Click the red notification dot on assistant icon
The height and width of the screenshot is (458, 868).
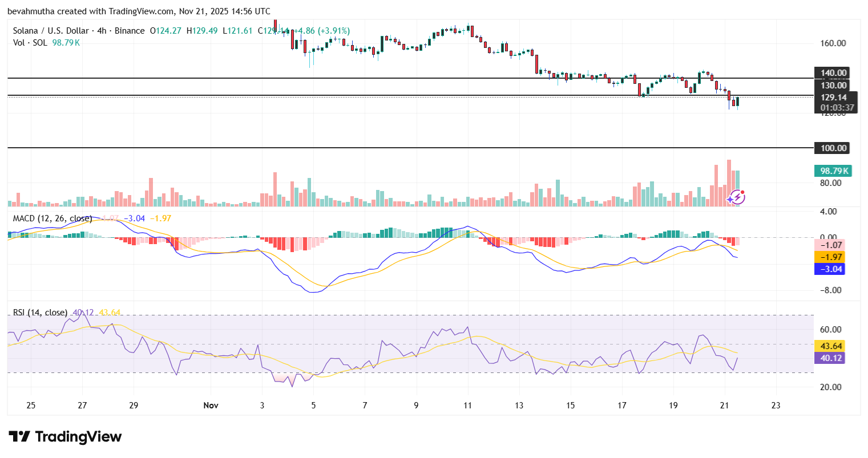[743, 193]
